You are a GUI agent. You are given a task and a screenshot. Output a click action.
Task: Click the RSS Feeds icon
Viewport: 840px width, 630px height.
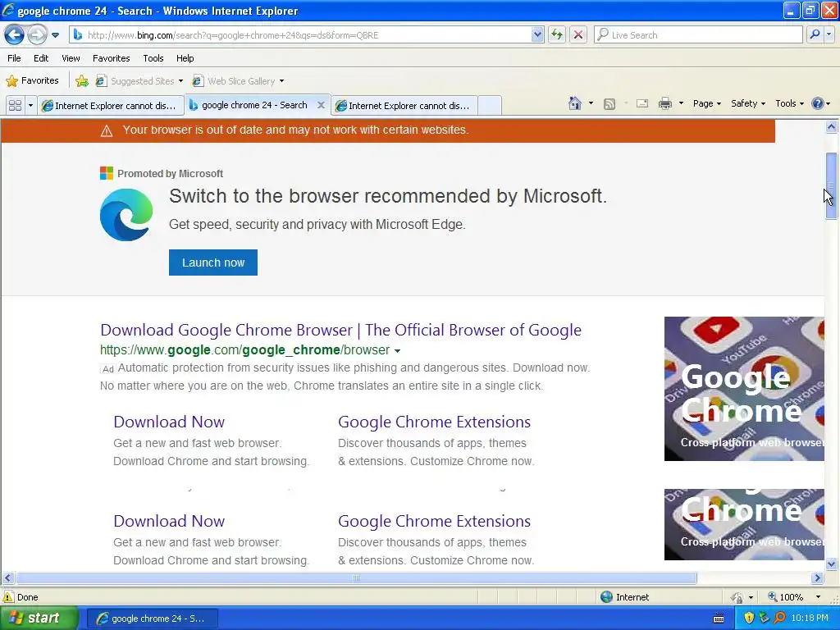point(609,104)
